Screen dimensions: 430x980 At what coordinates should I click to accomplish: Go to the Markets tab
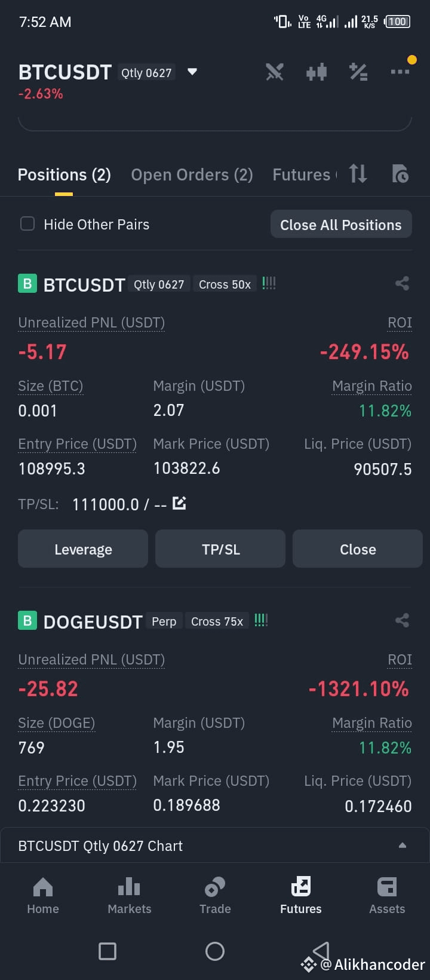(129, 895)
